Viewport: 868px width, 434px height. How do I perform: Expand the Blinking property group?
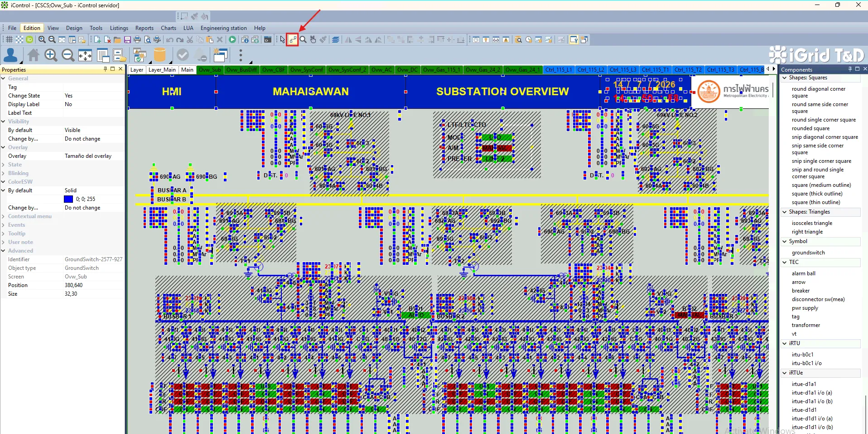3,173
